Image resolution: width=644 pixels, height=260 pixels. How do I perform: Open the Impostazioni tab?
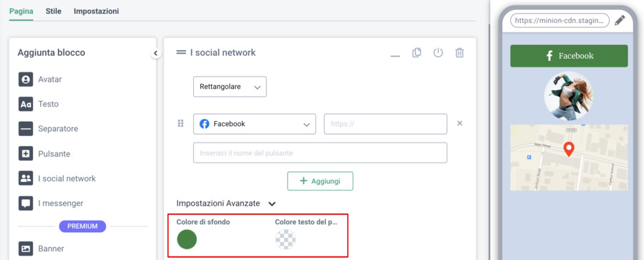(x=97, y=11)
